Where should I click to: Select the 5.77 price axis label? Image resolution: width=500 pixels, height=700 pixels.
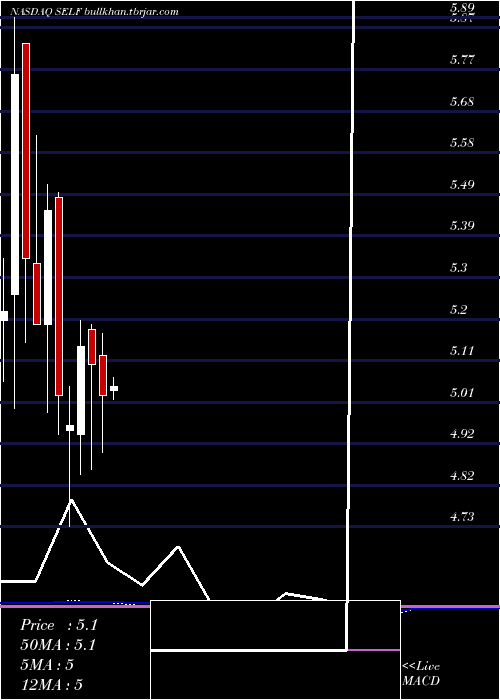[462, 59]
